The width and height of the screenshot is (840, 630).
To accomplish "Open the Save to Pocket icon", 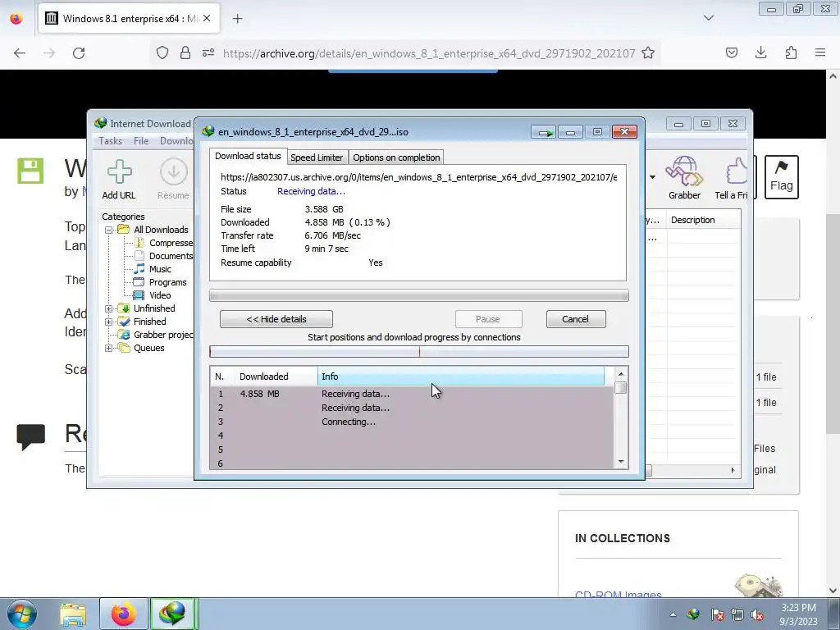I will coord(731,52).
